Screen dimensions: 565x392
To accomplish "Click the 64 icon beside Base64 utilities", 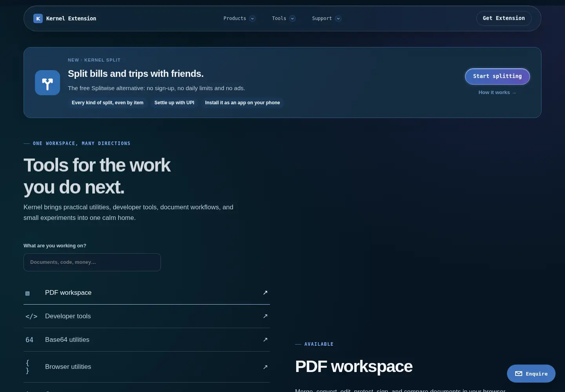I will click(x=29, y=340).
